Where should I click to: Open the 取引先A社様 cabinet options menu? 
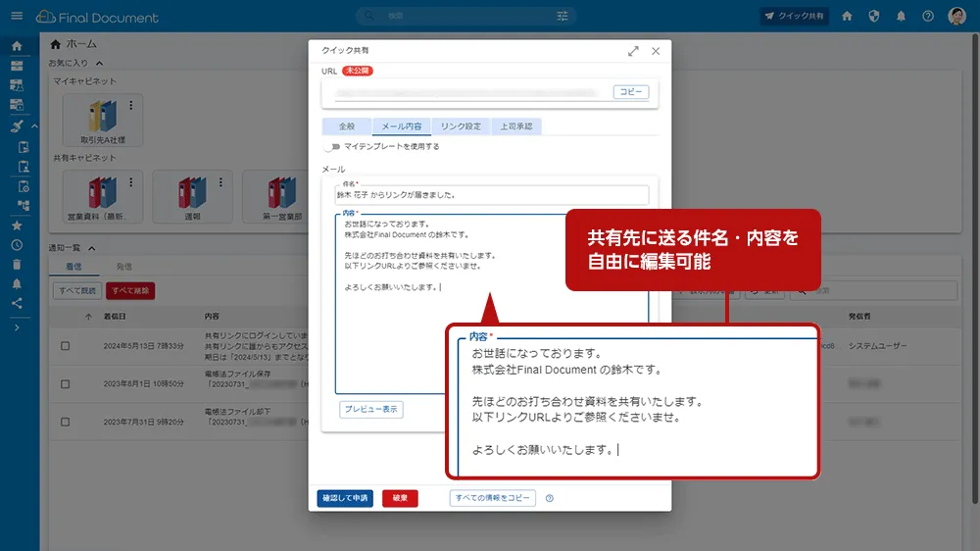[130, 106]
